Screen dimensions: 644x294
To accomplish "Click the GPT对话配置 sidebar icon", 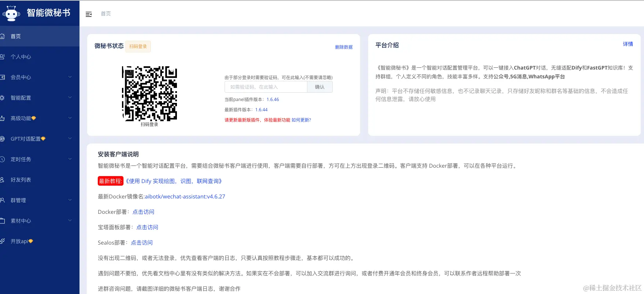I will pos(2,139).
